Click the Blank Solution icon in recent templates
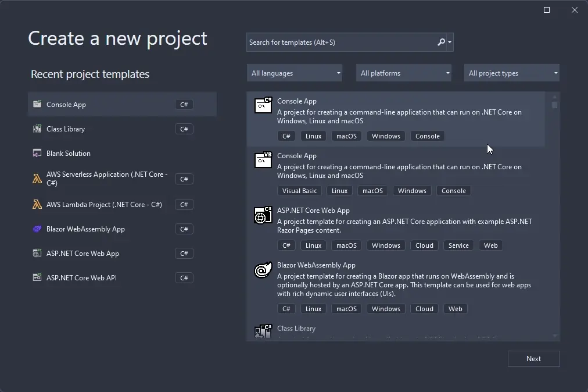 coord(37,153)
